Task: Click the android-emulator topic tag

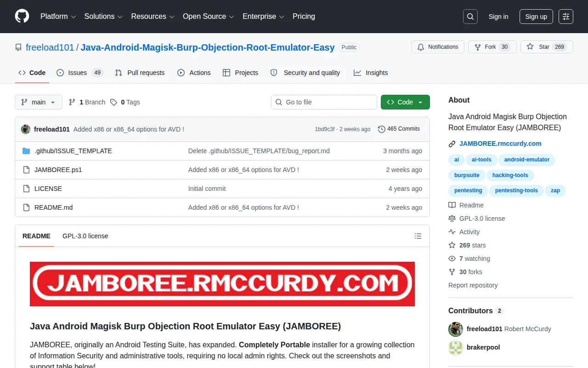Action: pyautogui.click(x=527, y=160)
